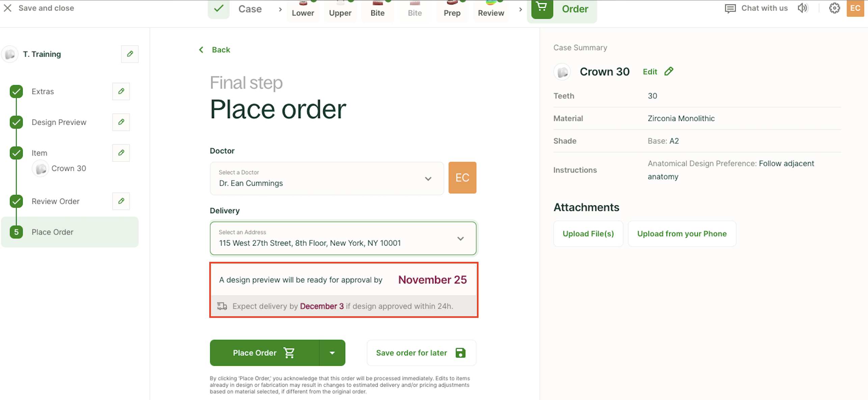
Task: Open the Place Order split-button arrow
Action: (332, 353)
